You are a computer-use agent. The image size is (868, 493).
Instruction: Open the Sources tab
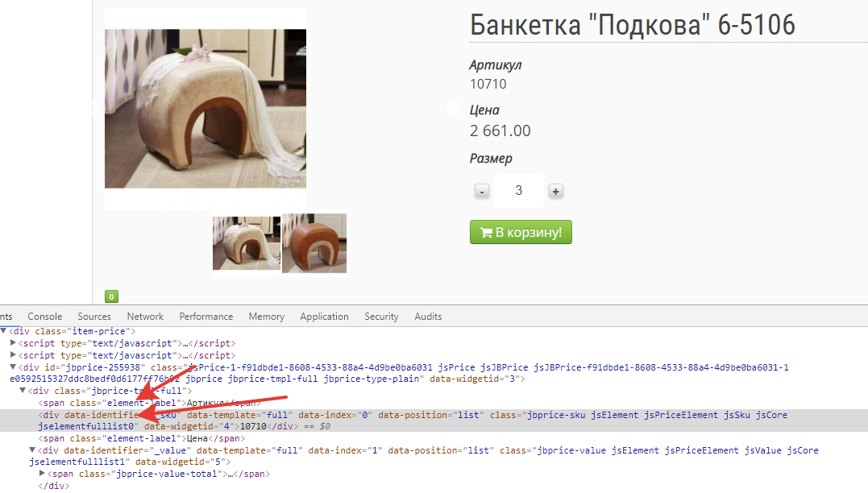(94, 317)
